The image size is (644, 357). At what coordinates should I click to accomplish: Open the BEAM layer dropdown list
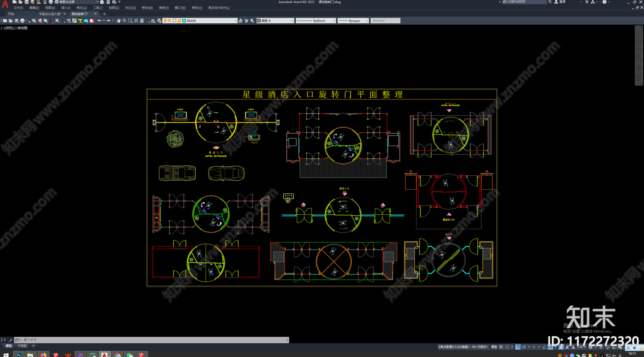pos(235,21)
